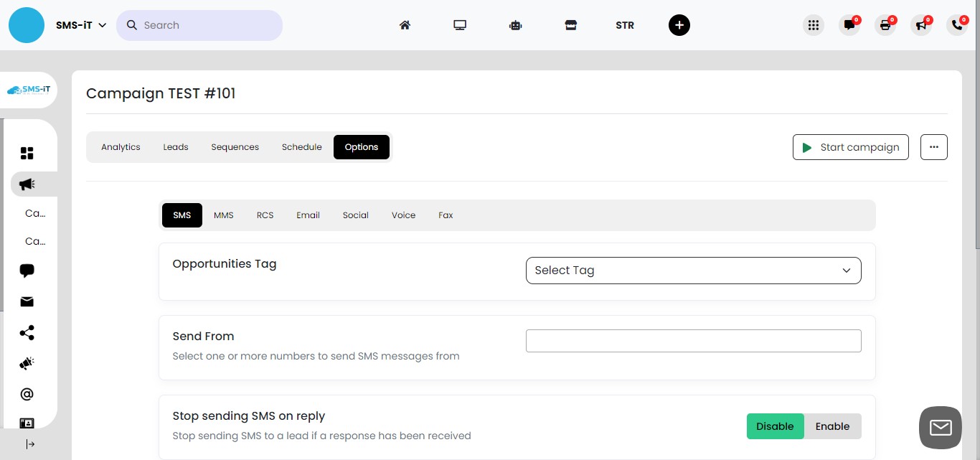This screenshot has height=460, width=980.
Task: Disable stop sending SMS on reply
Action: [775, 426]
